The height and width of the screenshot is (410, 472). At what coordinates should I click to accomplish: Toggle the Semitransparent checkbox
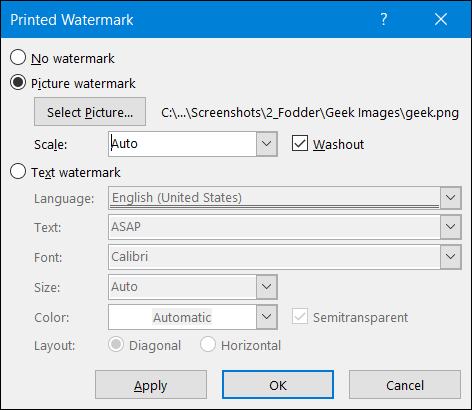[300, 317]
